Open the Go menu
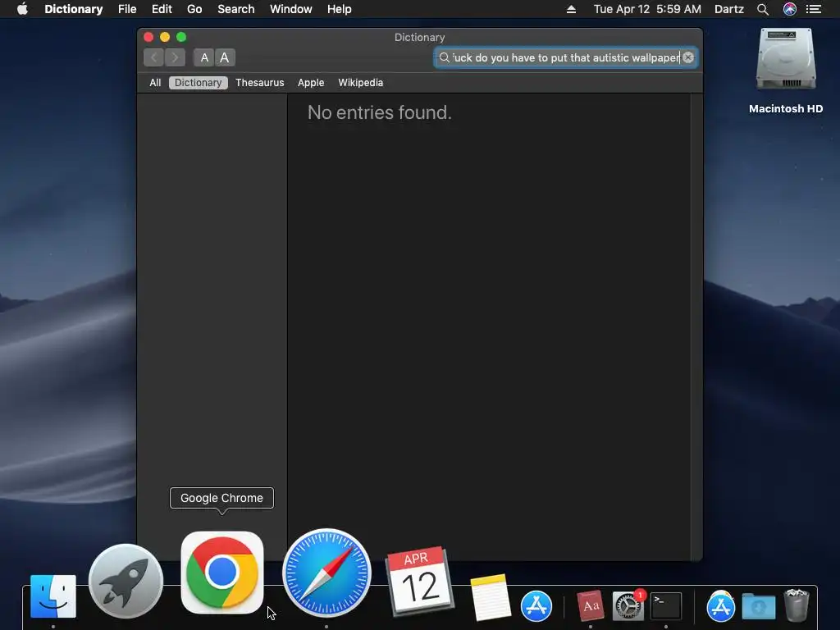The height and width of the screenshot is (630, 840). (x=194, y=9)
